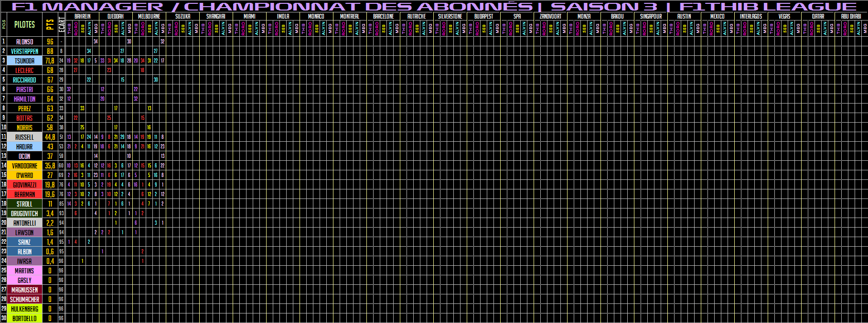
Task: Select the BAHREIN race header
Action: (82, 16)
